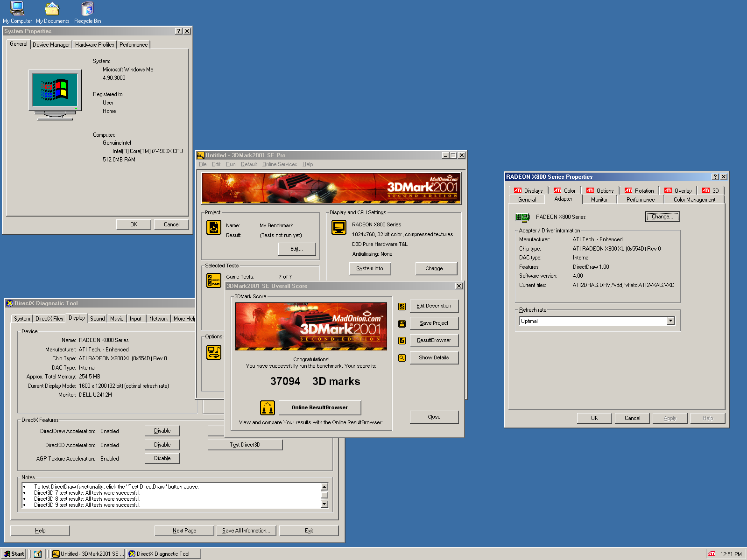Click System Info in 3DMark settings

(369, 268)
